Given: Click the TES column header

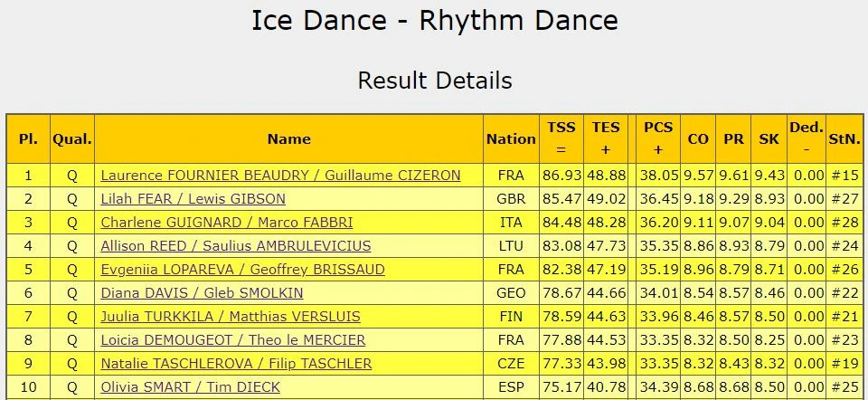Looking at the screenshot, I should coord(606,139).
